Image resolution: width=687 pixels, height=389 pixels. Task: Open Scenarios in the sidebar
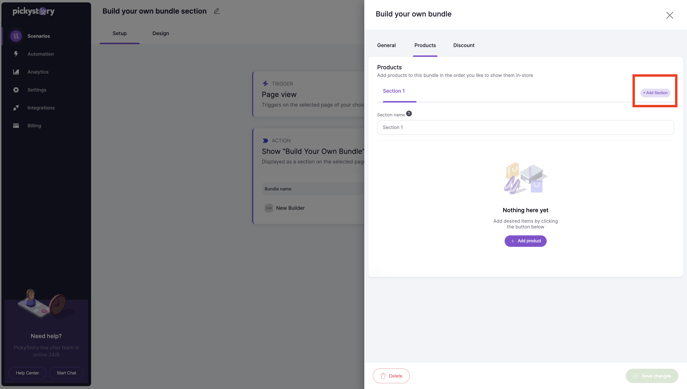coord(39,36)
